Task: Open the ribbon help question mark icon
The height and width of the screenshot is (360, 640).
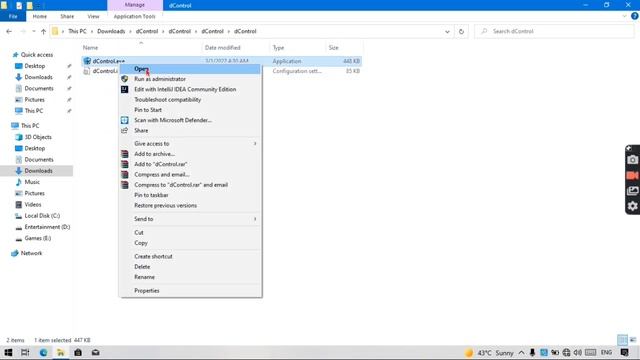Action: click(x=635, y=16)
